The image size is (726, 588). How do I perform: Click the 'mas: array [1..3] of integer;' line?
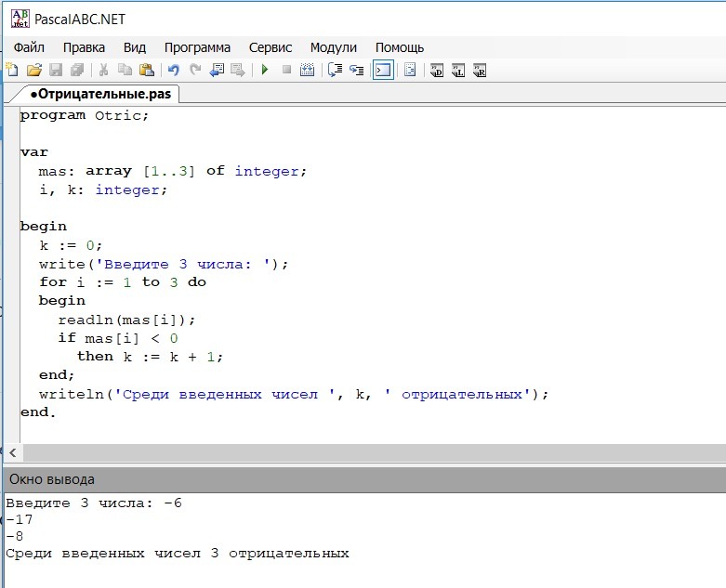(172, 171)
